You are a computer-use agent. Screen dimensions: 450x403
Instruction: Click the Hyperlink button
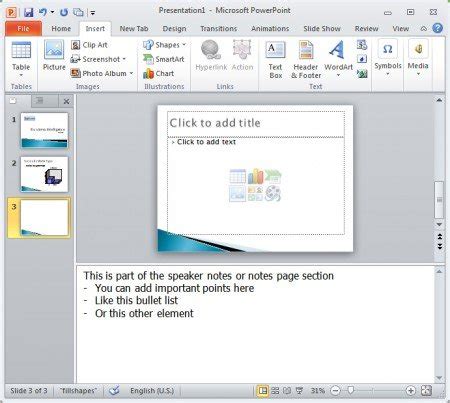211,56
